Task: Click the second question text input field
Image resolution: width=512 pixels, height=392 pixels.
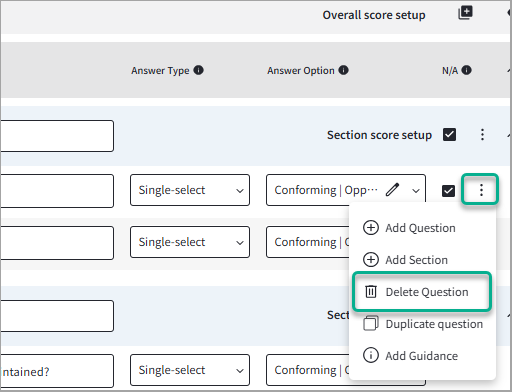Action: 57,243
